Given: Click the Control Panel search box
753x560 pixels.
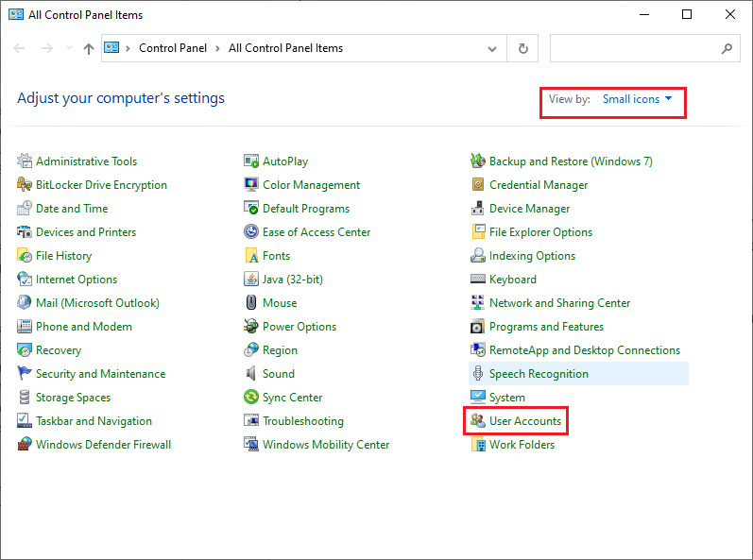Looking at the screenshot, I should click(x=633, y=48).
